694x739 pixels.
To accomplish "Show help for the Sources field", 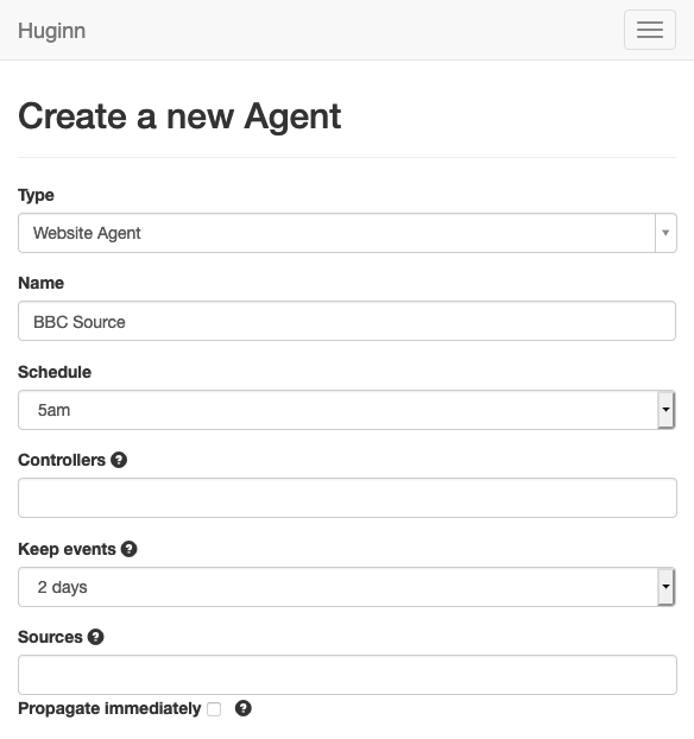I will coord(96,637).
